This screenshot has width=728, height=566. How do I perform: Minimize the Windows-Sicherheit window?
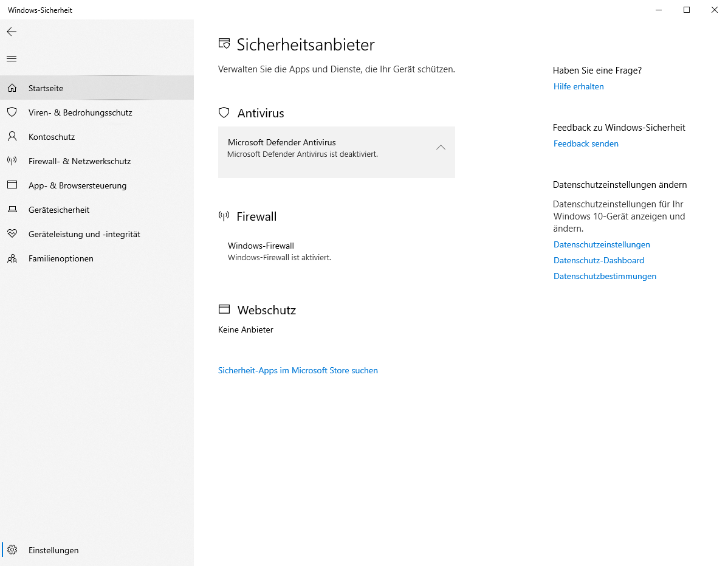[658, 10]
